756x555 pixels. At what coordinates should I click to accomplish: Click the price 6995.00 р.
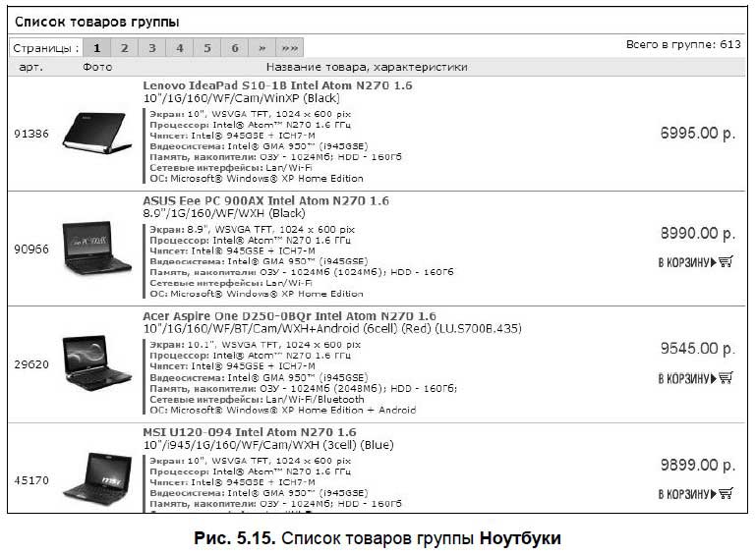point(698,133)
